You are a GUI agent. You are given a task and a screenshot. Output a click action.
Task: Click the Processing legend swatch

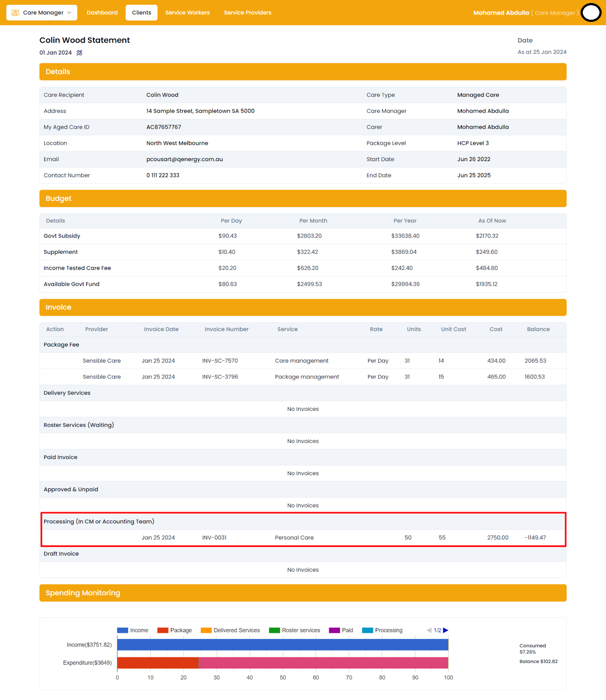click(368, 630)
